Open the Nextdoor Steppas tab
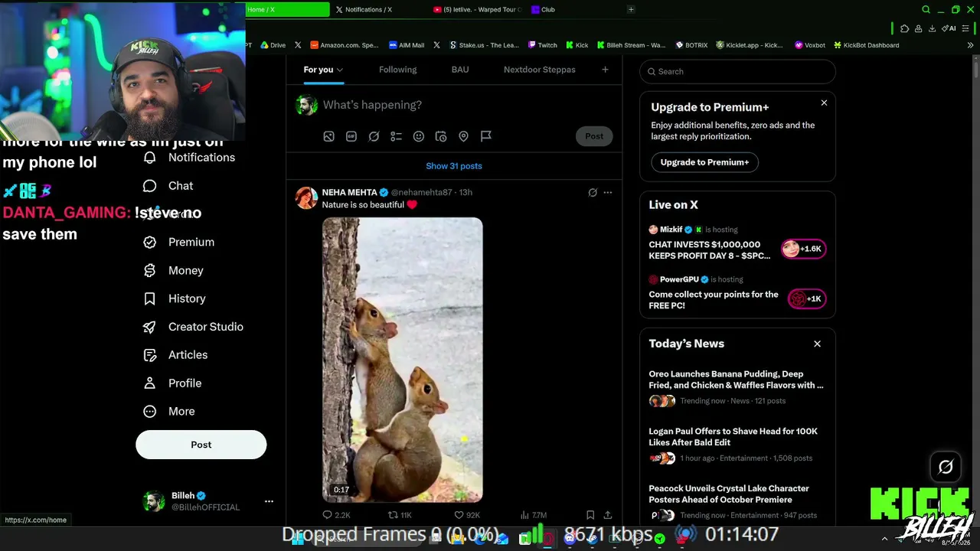 click(540, 70)
